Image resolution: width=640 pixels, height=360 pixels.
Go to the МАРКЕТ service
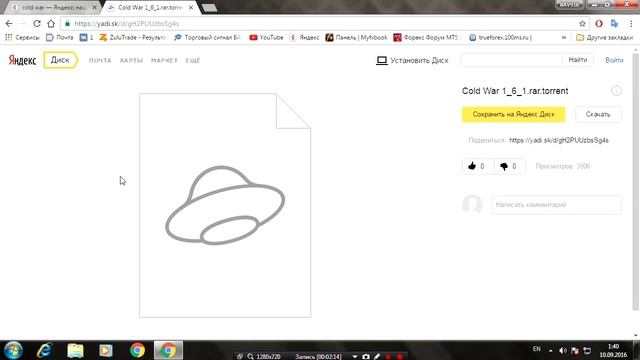tap(164, 60)
